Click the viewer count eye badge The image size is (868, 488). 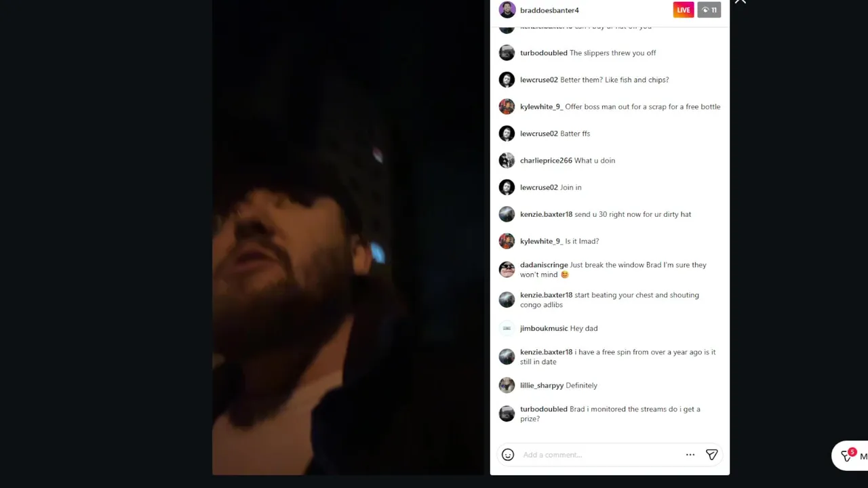coord(709,10)
